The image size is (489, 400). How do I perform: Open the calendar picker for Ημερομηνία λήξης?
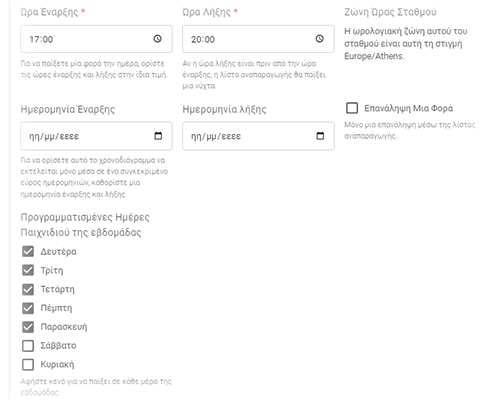(320, 136)
